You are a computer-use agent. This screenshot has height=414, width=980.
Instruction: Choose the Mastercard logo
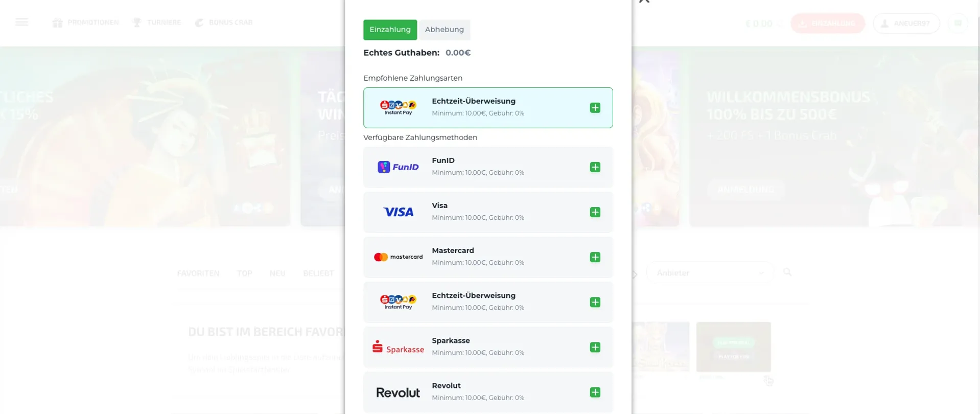(x=399, y=257)
